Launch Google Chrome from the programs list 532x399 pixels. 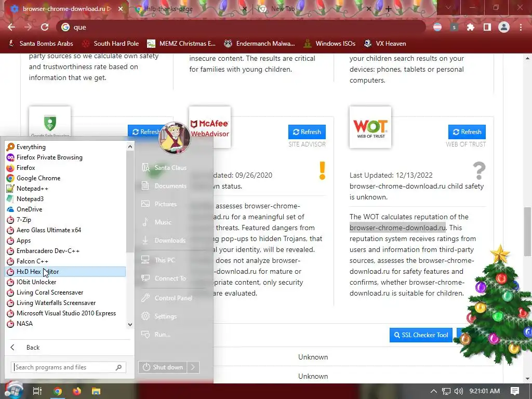click(x=65, y=178)
